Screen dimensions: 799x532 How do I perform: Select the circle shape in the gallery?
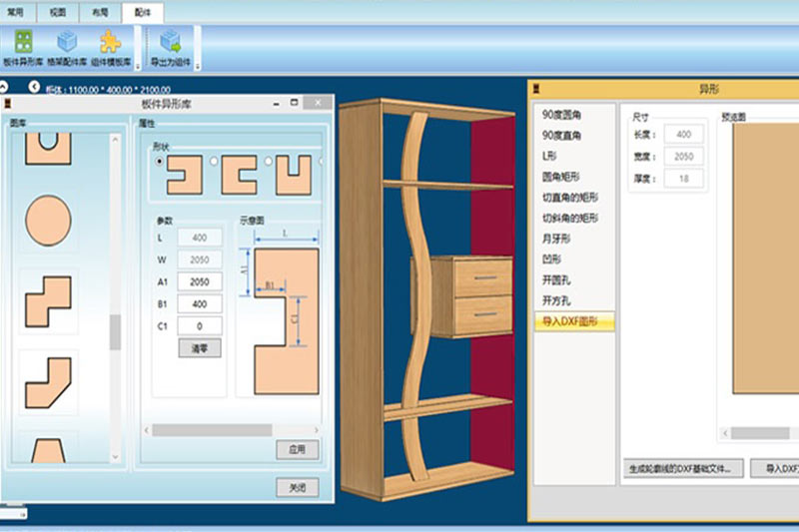tap(48, 221)
